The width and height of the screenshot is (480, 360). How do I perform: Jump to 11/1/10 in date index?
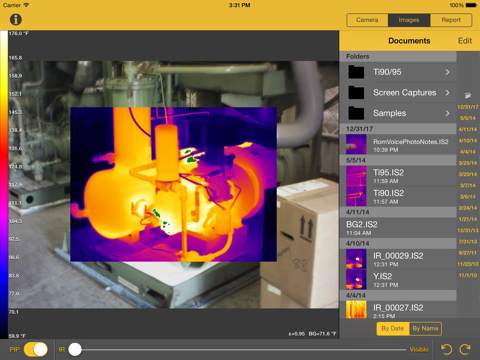click(x=468, y=275)
